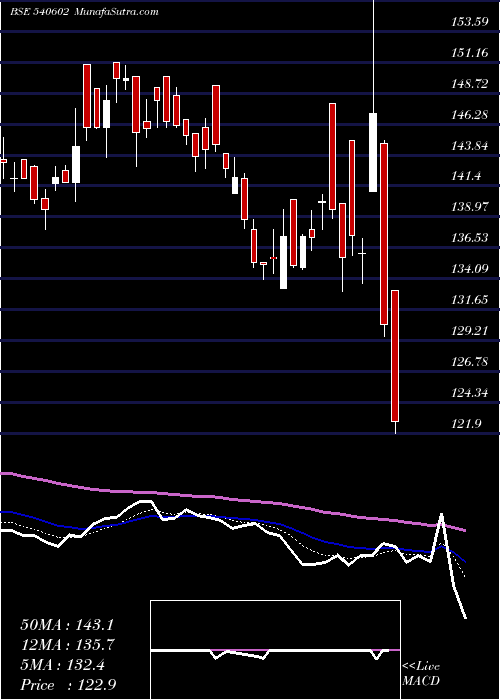Click the 138.97 price axis label

point(470,207)
